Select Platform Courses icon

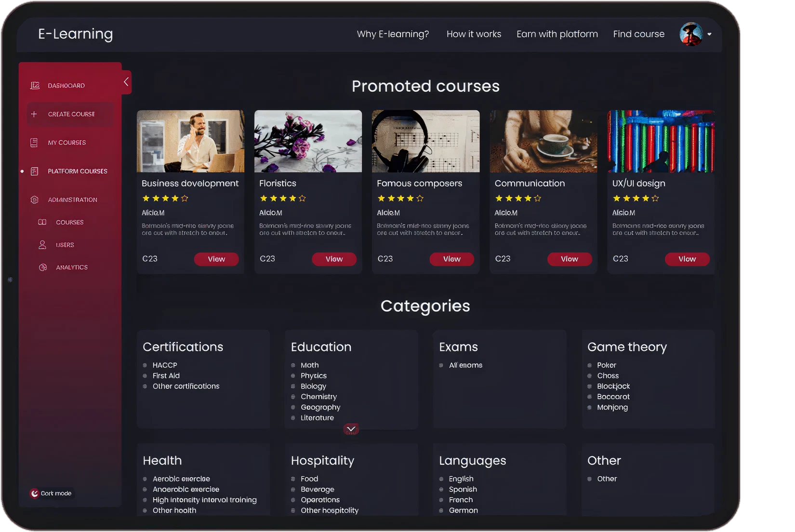click(34, 171)
